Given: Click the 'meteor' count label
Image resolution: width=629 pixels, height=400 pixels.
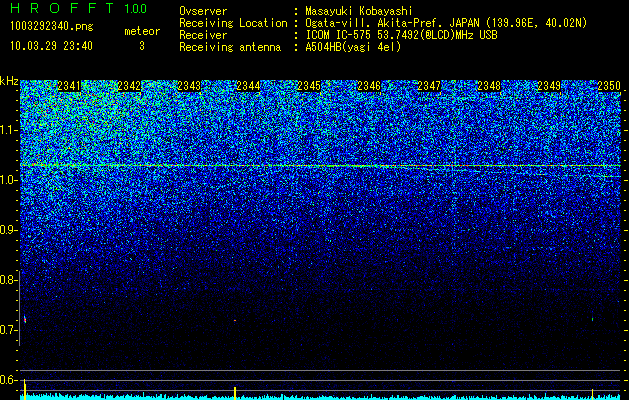Looking at the screenshot, I should (x=142, y=31).
